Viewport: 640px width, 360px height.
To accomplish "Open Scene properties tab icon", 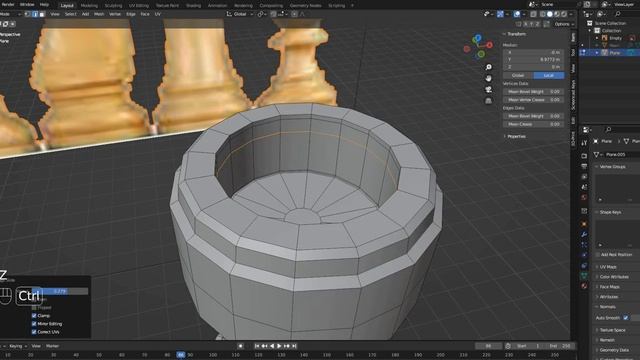I will (x=584, y=187).
